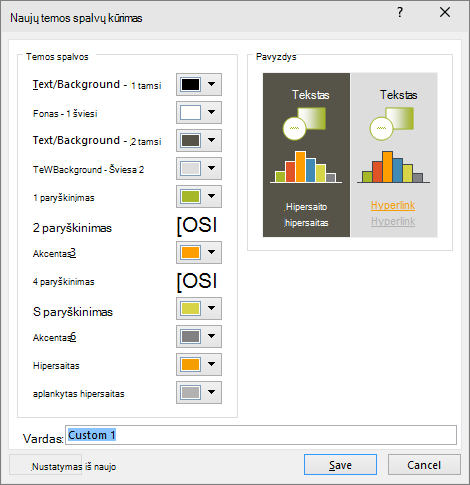Image resolution: width=470 pixels, height=485 pixels.
Task: Click the gray aplankytas hipersaitas swatch
Action: (x=190, y=393)
